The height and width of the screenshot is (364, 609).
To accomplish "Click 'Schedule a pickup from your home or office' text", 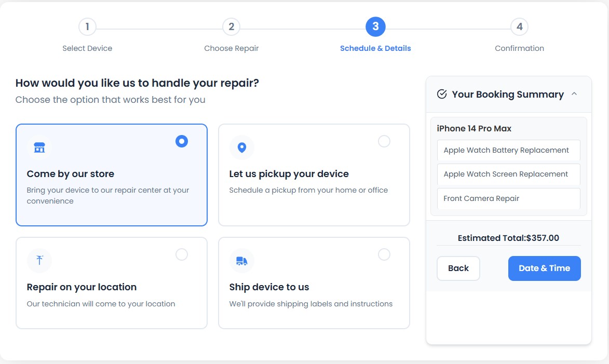I will pos(308,190).
